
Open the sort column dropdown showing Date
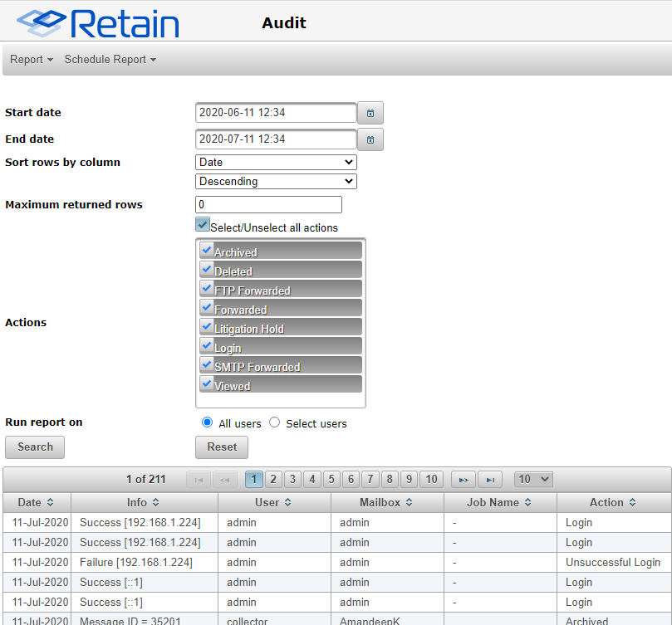[x=276, y=162]
